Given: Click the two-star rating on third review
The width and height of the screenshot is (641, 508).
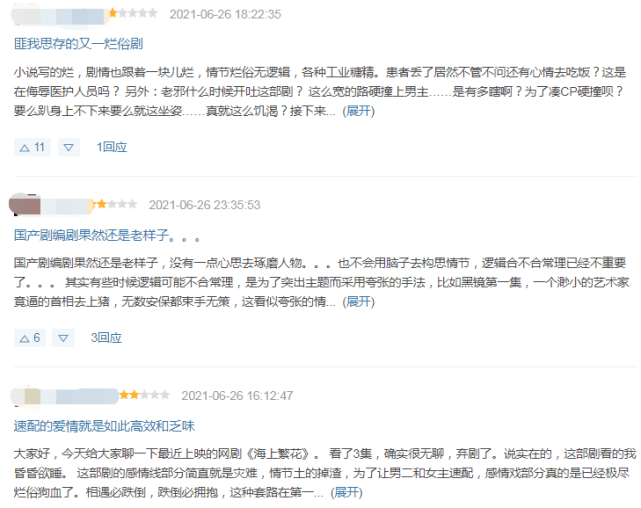Looking at the screenshot, I should tap(144, 395).
